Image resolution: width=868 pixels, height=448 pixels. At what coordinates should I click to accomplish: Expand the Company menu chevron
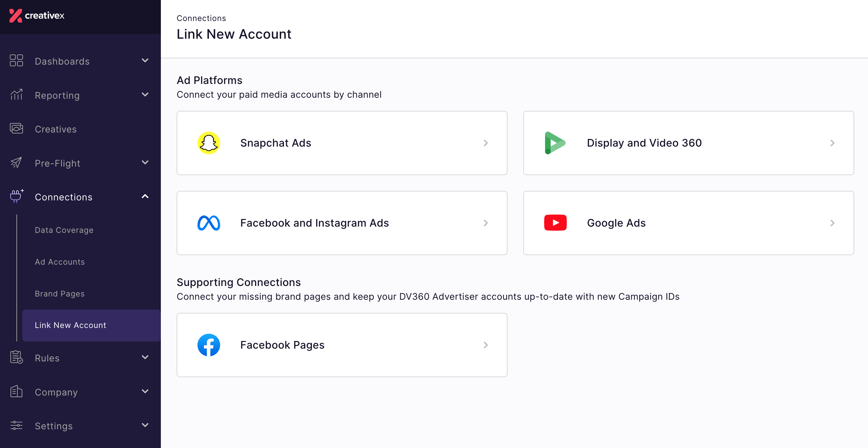[x=145, y=392]
